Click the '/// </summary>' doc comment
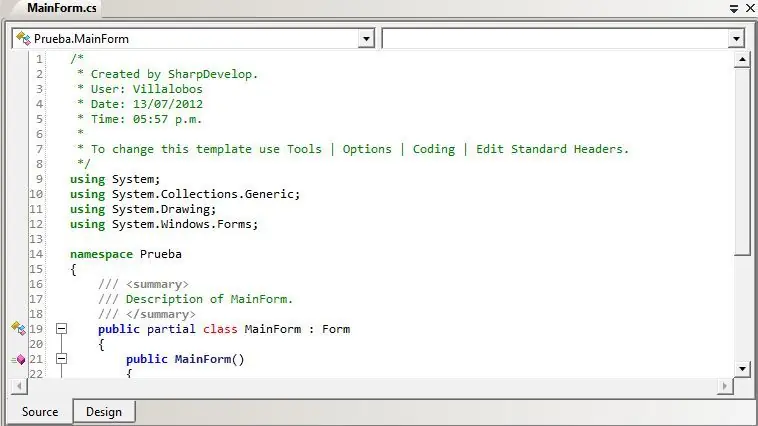The height and width of the screenshot is (426, 758). click(x=146, y=314)
